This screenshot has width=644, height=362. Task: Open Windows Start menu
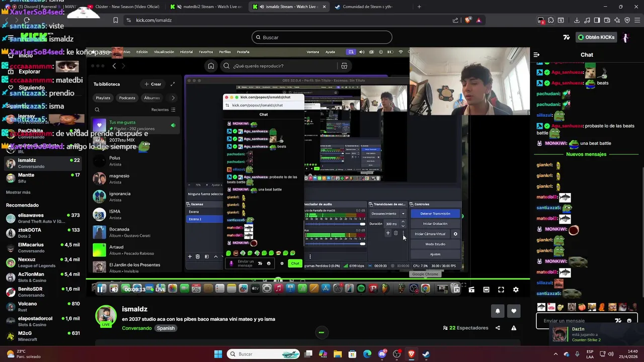coord(218,354)
